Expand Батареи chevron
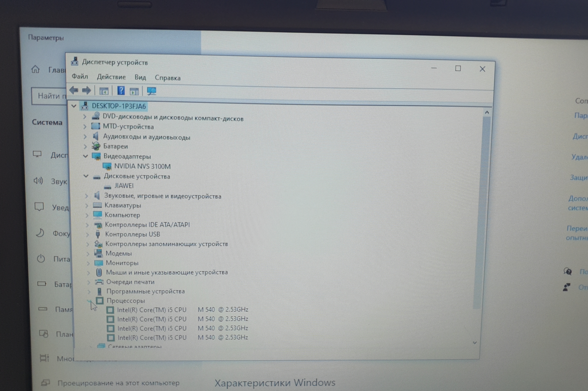This screenshot has width=588, height=391. click(x=85, y=146)
